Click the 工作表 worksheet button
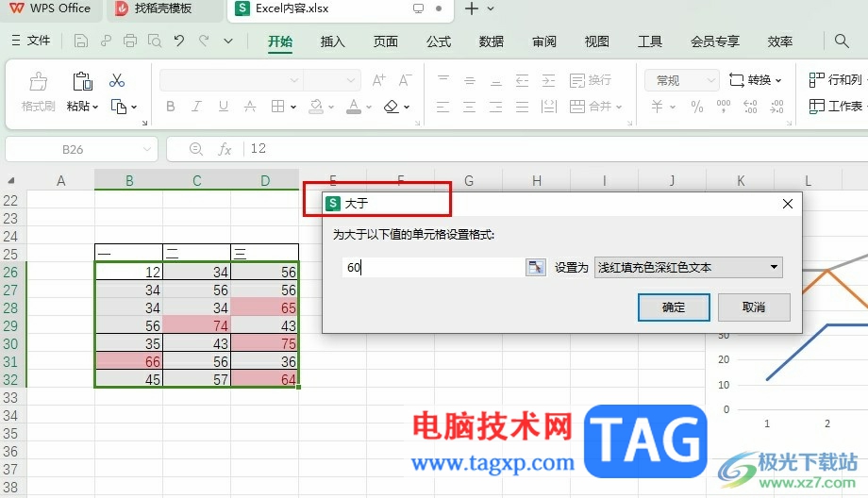This screenshot has height=498, width=868. [x=836, y=107]
